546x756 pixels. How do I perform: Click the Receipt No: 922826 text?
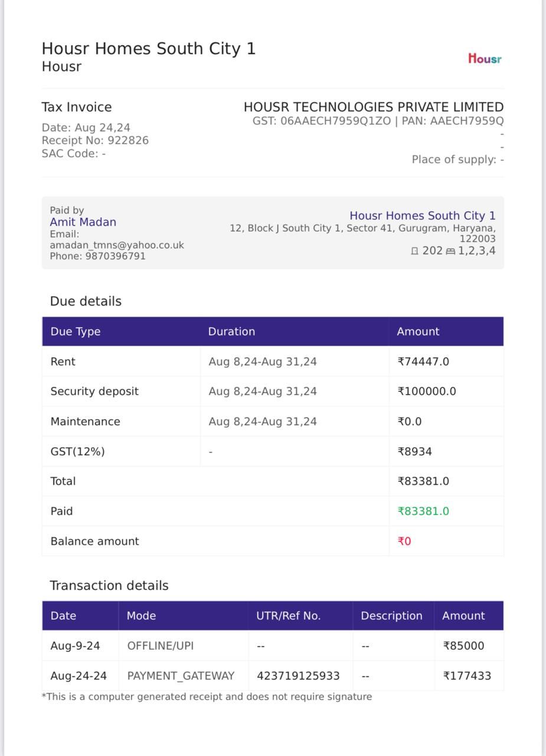(x=95, y=141)
